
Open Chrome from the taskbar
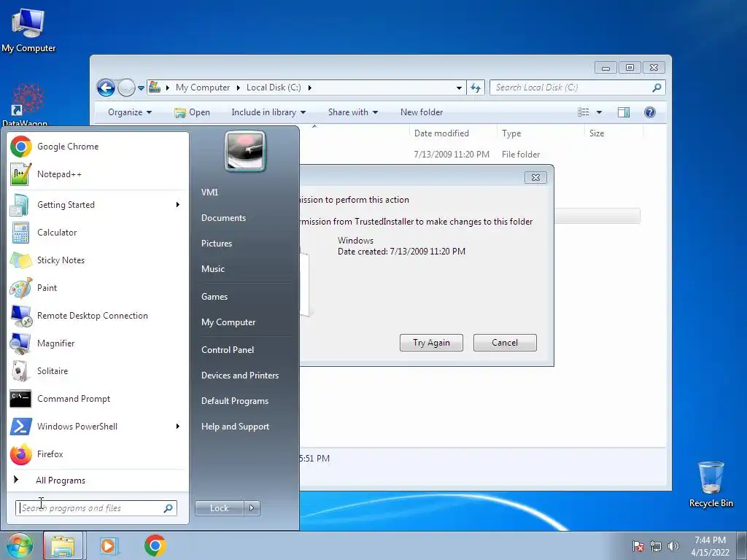(155, 545)
